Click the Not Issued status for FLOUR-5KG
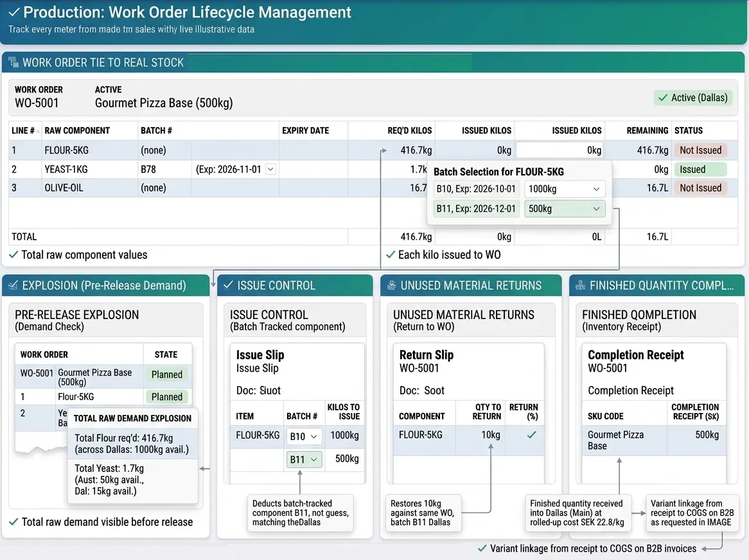The width and height of the screenshot is (749, 560). [700, 150]
